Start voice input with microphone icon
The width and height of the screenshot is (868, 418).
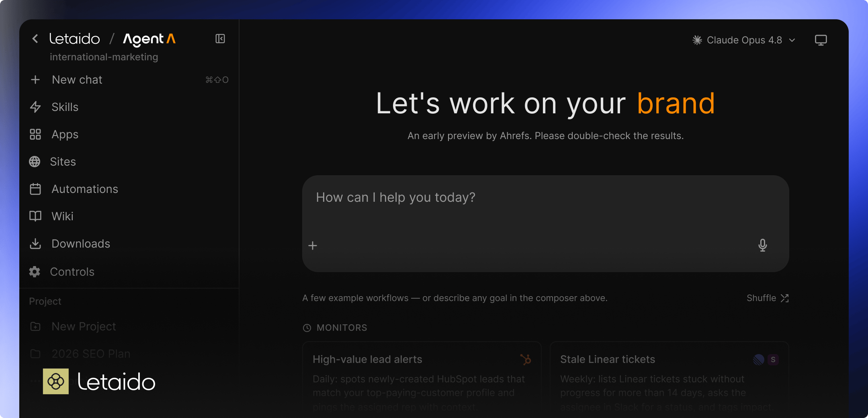pyautogui.click(x=762, y=245)
